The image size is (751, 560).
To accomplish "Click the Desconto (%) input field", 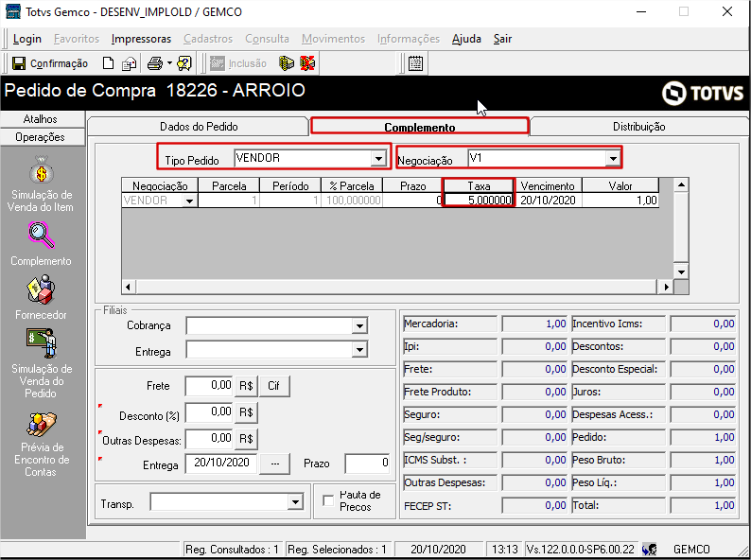I will pos(209,412).
